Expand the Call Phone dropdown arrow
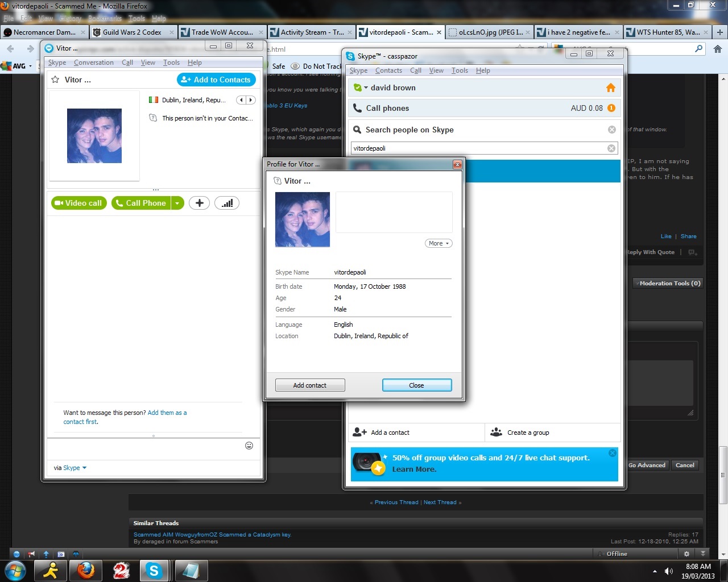The image size is (728, 582). coord(177,203)
